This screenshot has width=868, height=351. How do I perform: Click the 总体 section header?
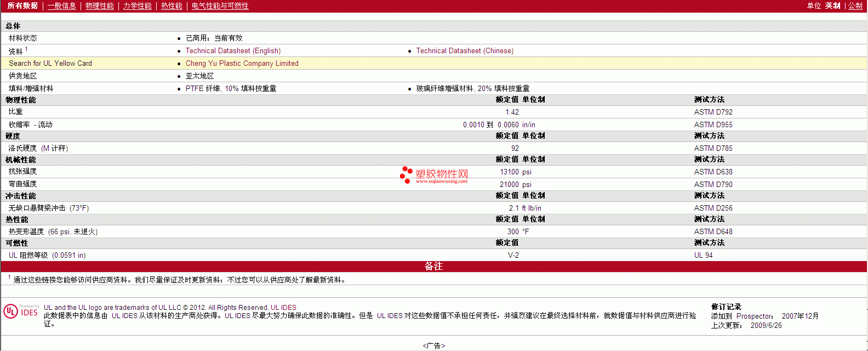13,26
